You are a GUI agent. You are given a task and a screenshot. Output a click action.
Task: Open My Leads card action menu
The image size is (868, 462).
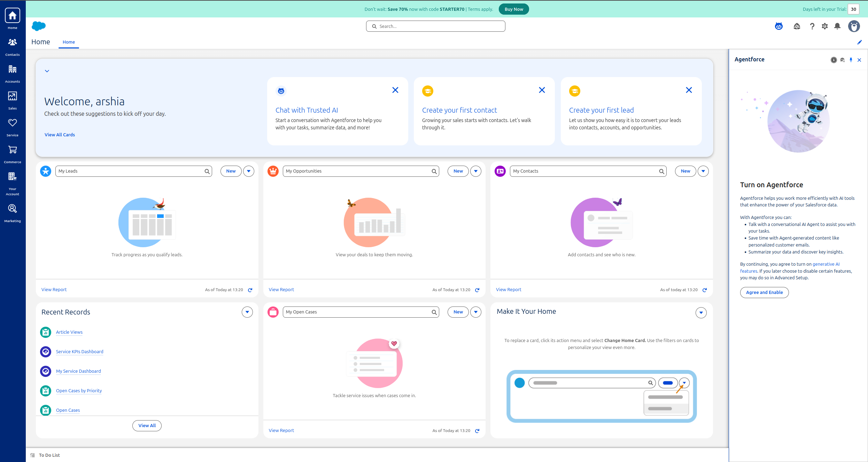(249, 171)
